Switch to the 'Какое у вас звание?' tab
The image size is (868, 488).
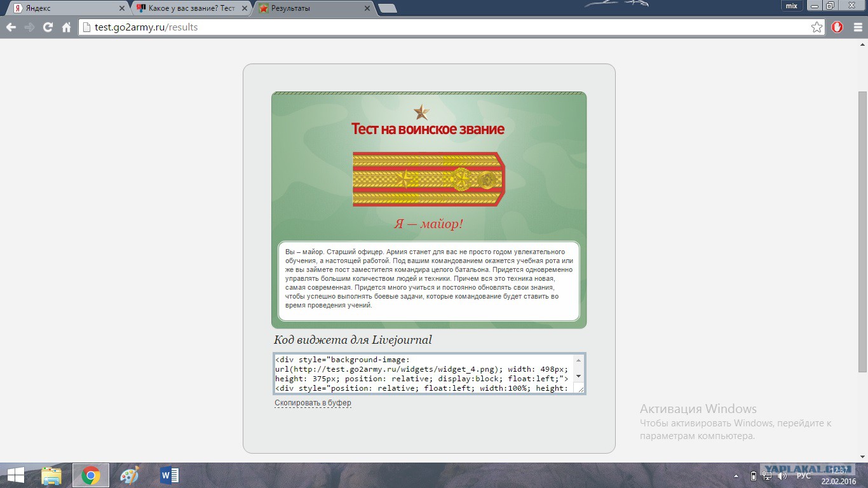(191, 8)
